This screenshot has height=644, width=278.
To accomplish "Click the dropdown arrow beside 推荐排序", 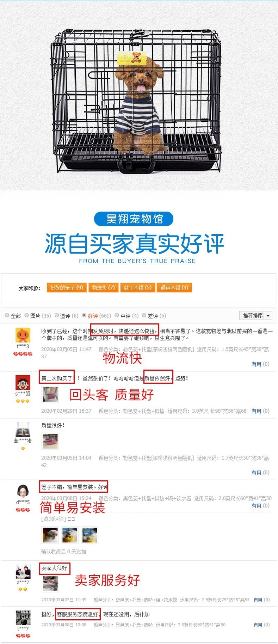I will coord(268,316).
